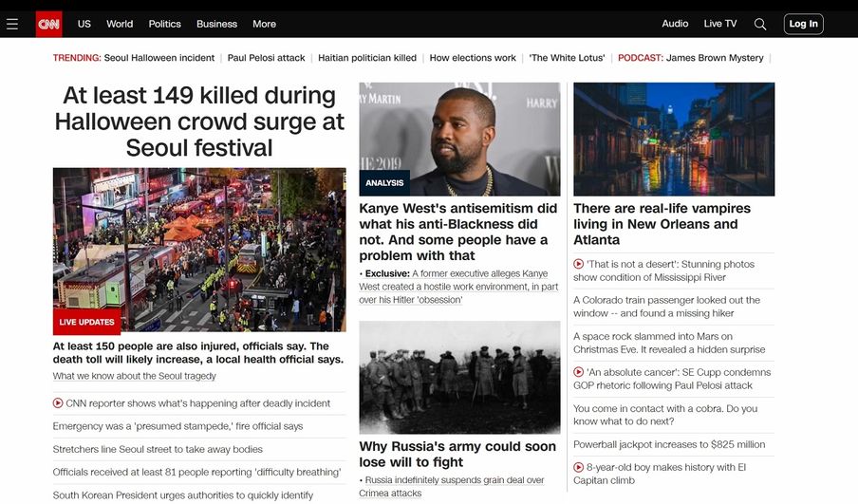Image resolution: width=858 pixels, height=504 pixels.
Task: Open Seoul street crowd photo
Action: pos(199,250)
